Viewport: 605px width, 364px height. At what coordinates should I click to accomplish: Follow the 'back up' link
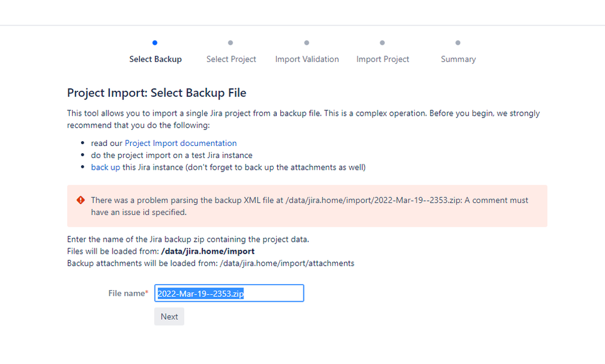click(105, 167)
